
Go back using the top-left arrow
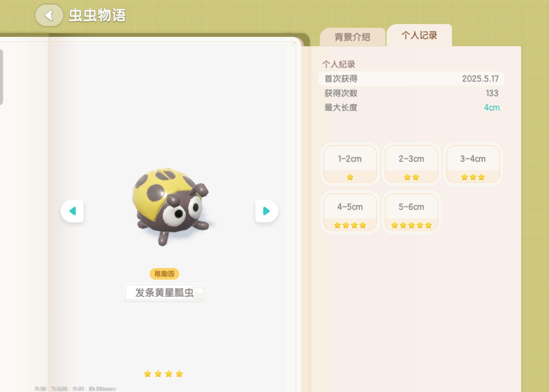[49, 15]
